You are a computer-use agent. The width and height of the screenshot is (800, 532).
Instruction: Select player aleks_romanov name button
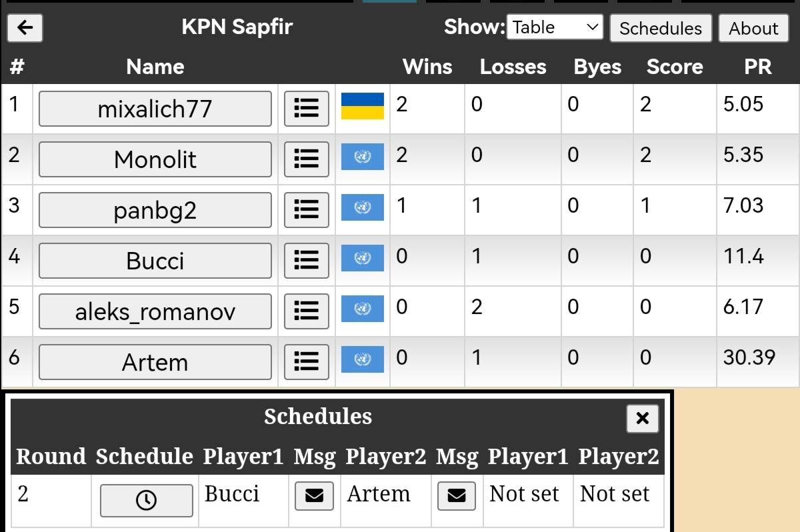point(155,311)
